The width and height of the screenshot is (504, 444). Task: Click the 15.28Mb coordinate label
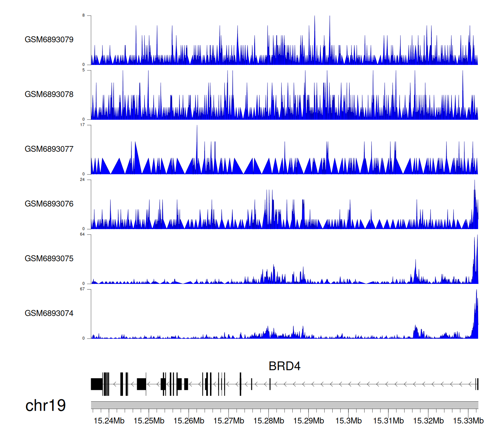point(268,421)
